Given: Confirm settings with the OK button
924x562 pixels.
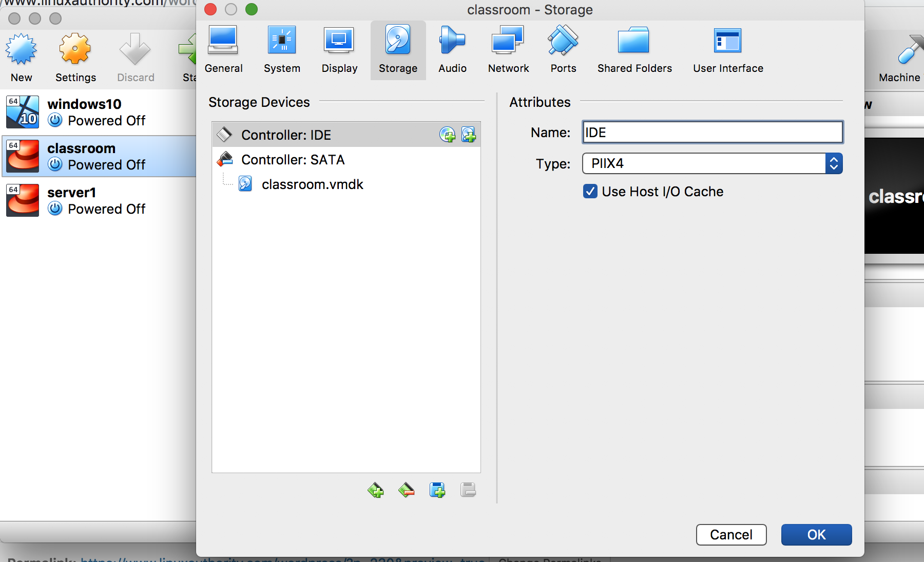Looking at the screenshot, I should coord(816,534).
